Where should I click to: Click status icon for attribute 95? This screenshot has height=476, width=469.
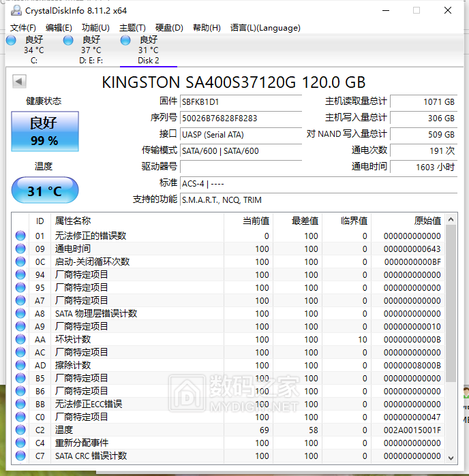pos(20,287)
